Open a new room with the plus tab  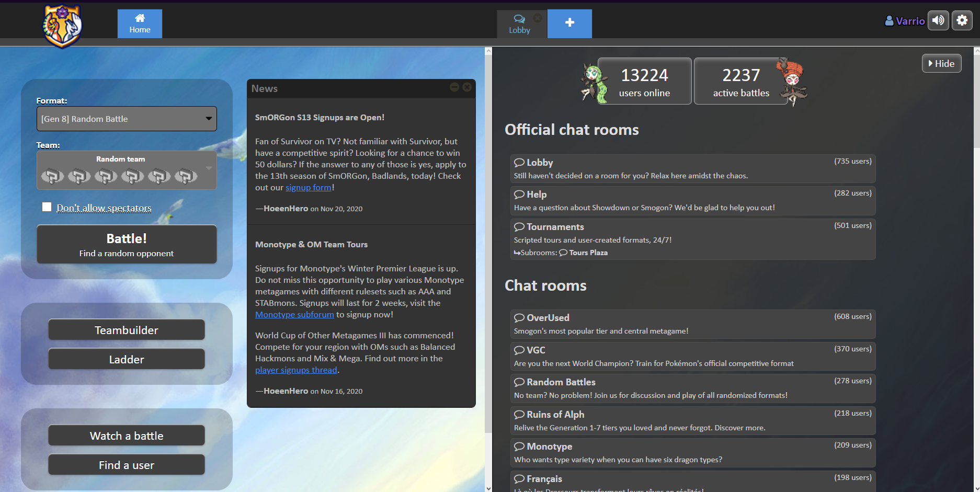pos(569,24)
